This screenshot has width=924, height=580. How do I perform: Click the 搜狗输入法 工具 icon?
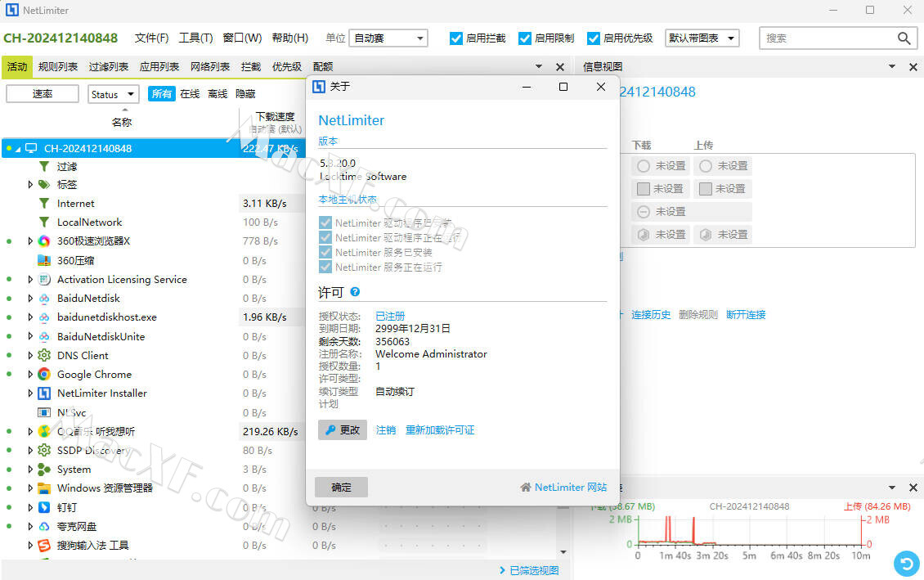tap(44, 545)
